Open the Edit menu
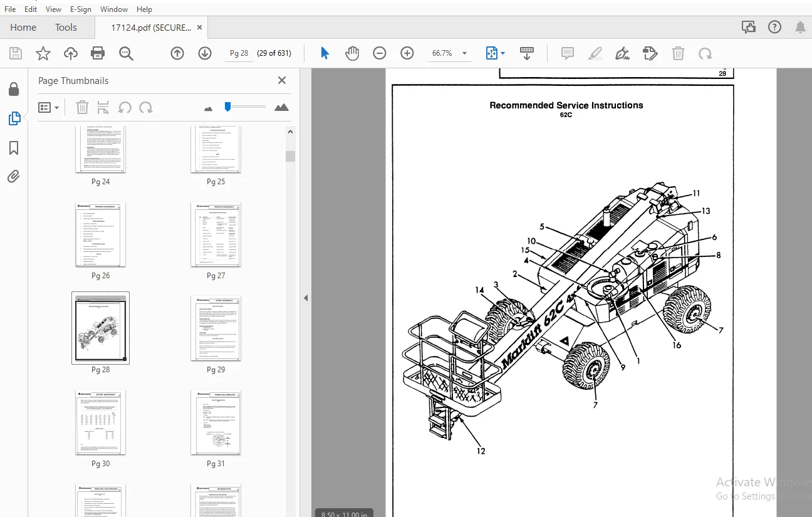 (x=31, y=9)
